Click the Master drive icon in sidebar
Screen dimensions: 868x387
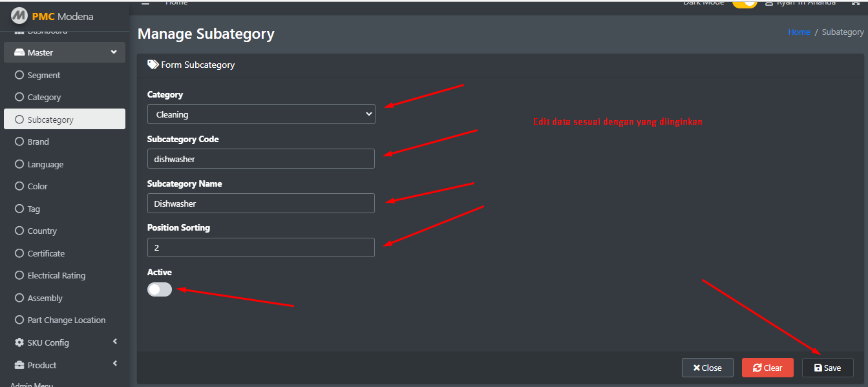point(19,53)
